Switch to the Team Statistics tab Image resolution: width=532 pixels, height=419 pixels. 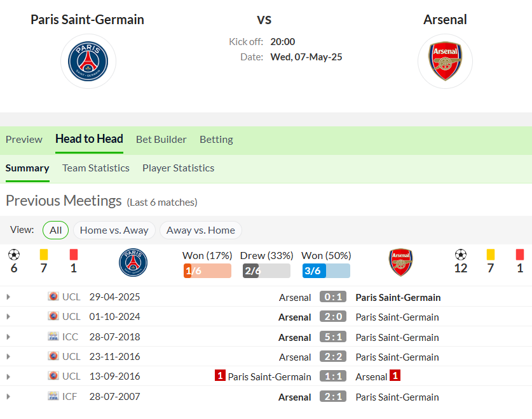[96, 168]
